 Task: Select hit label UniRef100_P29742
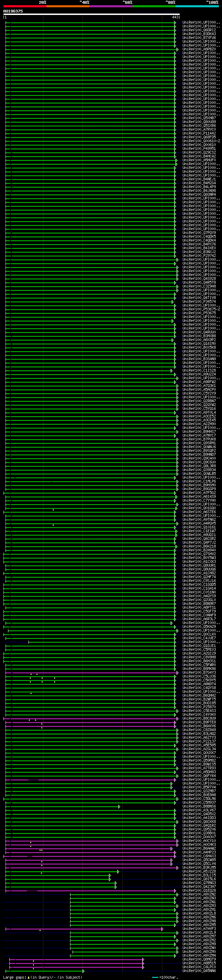(199, 256)
